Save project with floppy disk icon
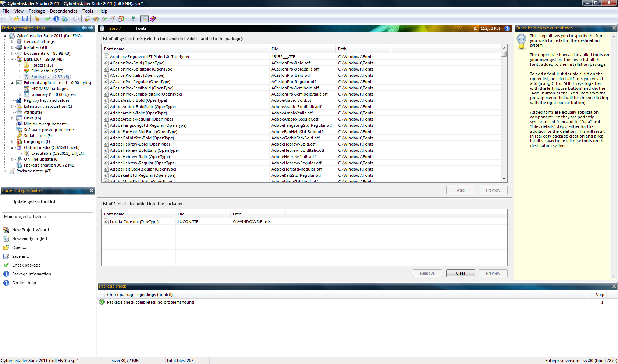Viewport: 618px width, 364px height. point(25,19)
